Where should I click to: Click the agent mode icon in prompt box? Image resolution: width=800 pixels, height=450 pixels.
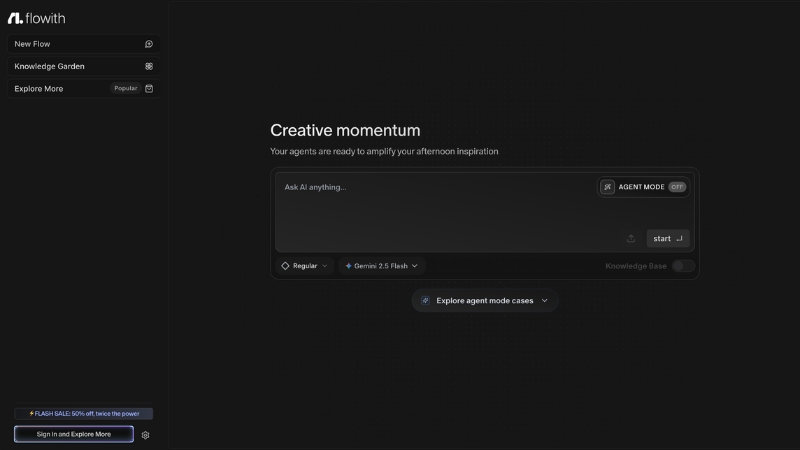tap(607, 187)
